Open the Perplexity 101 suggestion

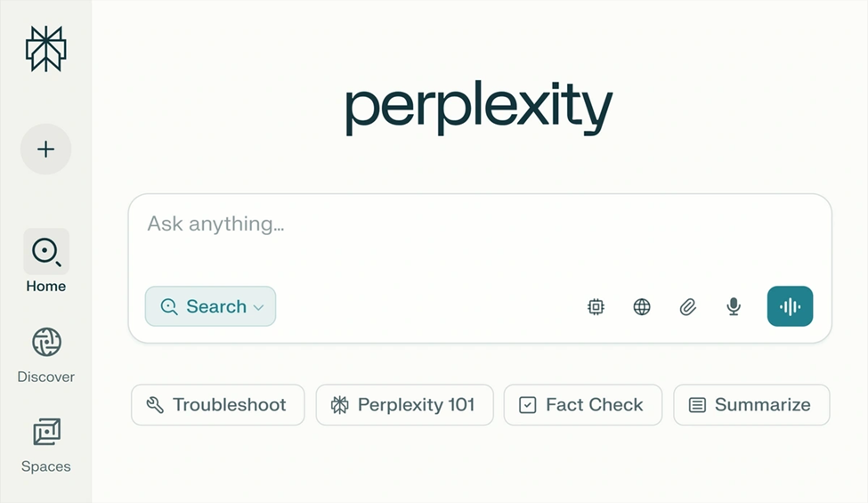click(404, 405)
